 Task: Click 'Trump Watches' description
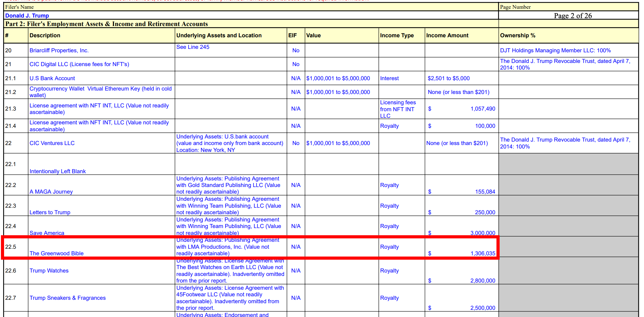pos(49,271)
